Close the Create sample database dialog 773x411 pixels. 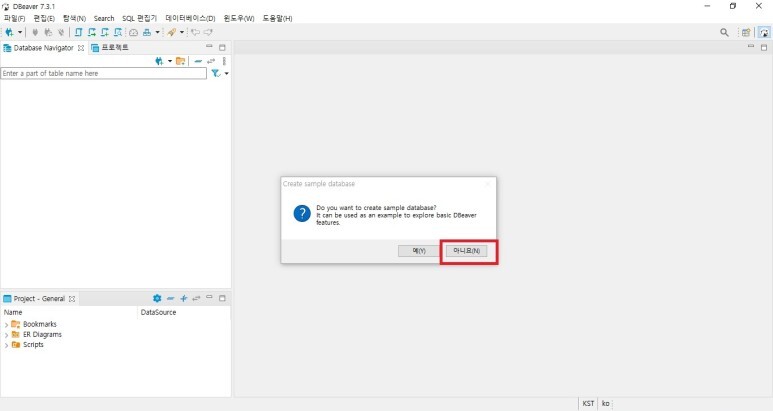488,184
